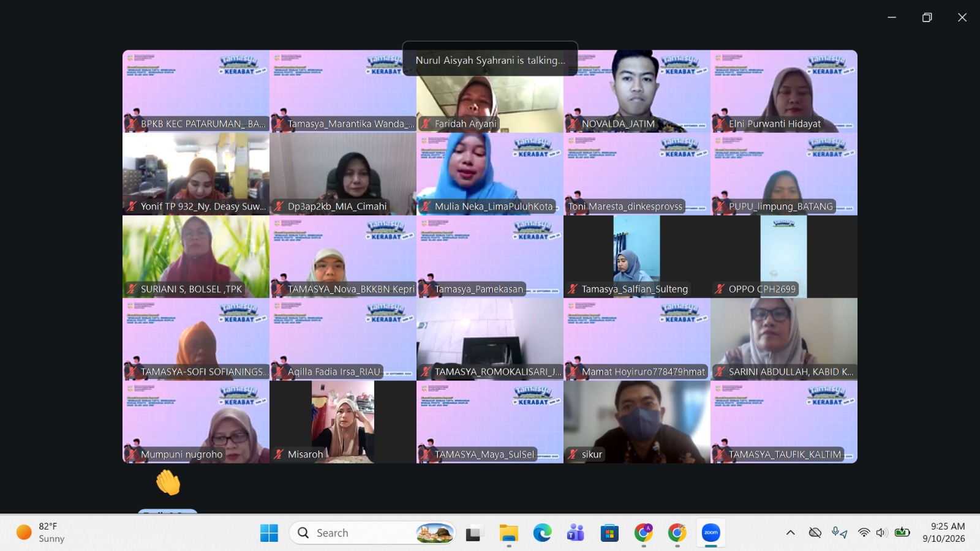980x551 pixels.
Task: Open Wi-Fi network settings in tray
Action: pos(864,533)
